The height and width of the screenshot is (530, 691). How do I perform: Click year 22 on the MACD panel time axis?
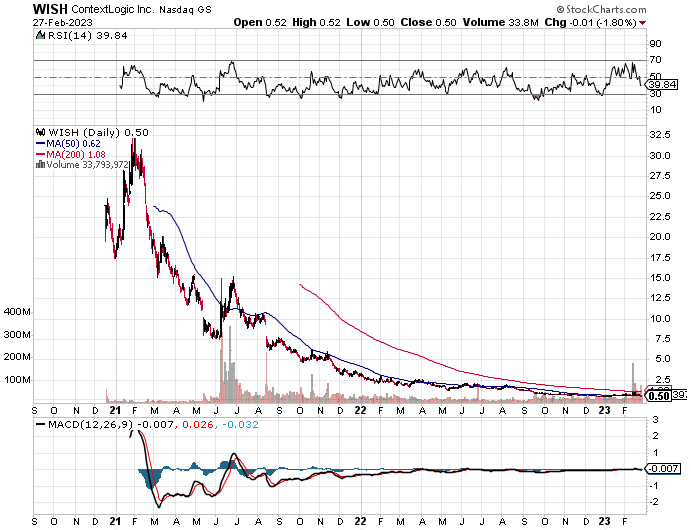pyautogui.click(x=360, y=522)
